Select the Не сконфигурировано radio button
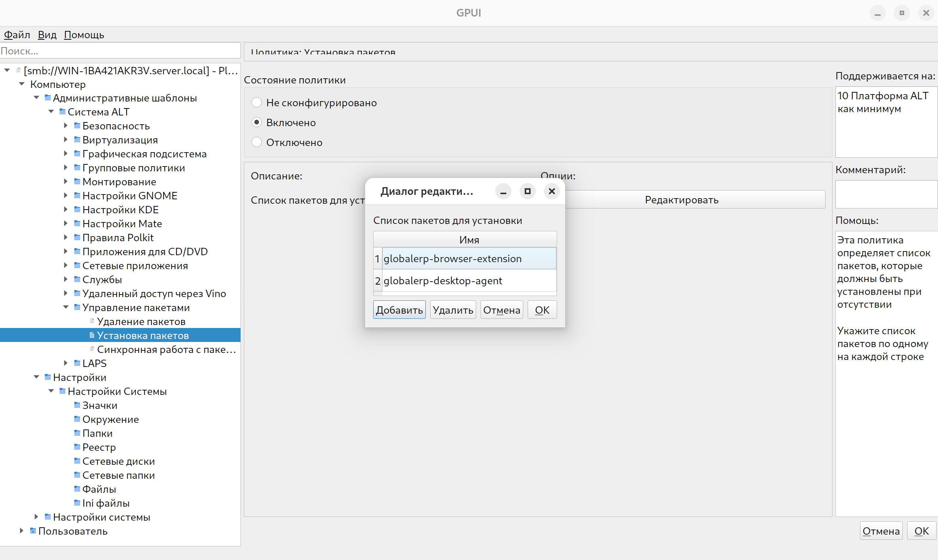 click(257, 102)
